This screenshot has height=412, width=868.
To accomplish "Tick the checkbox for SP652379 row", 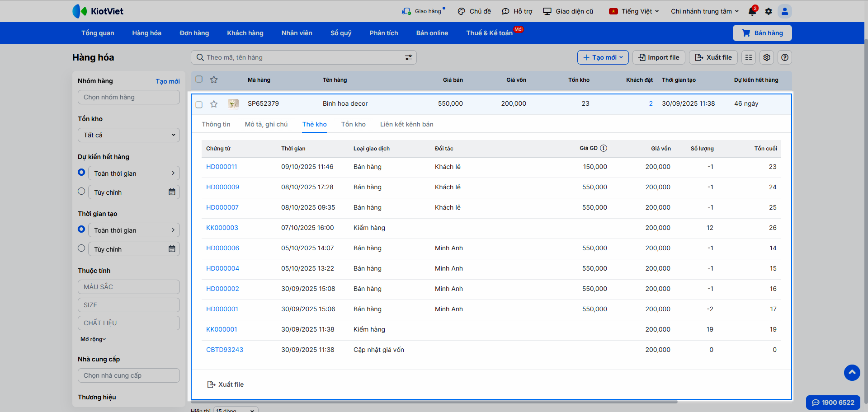I will (x=199, y=105).
